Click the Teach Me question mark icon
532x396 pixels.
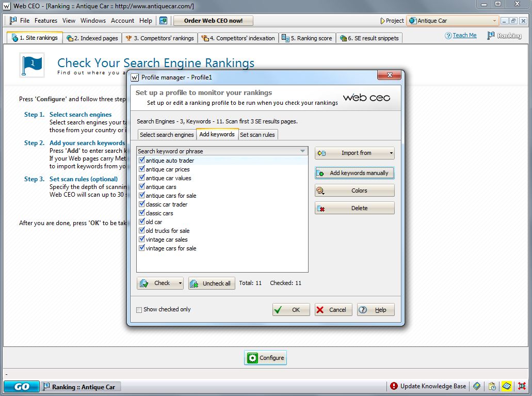448,35
